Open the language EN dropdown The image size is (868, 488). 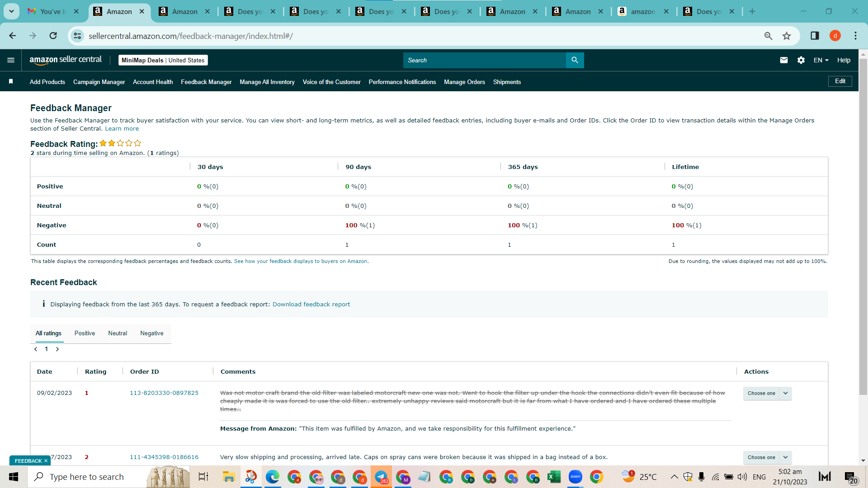tap(821, 60)
